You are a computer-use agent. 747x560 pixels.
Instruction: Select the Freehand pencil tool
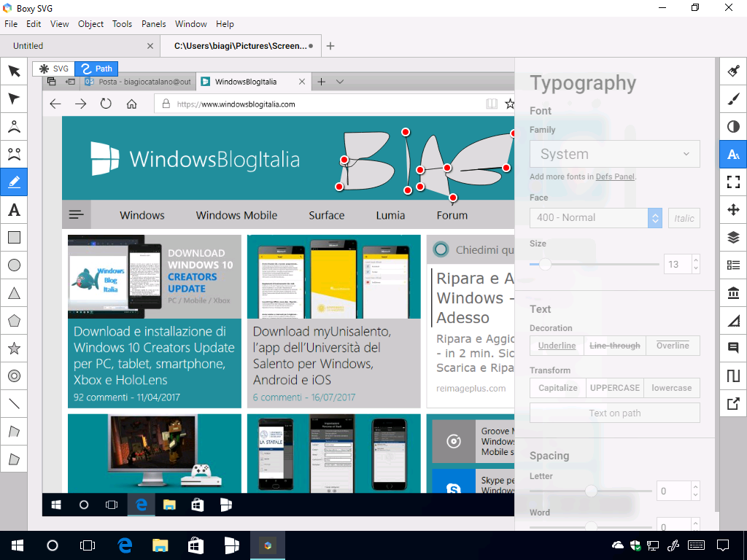click(14, 182)
